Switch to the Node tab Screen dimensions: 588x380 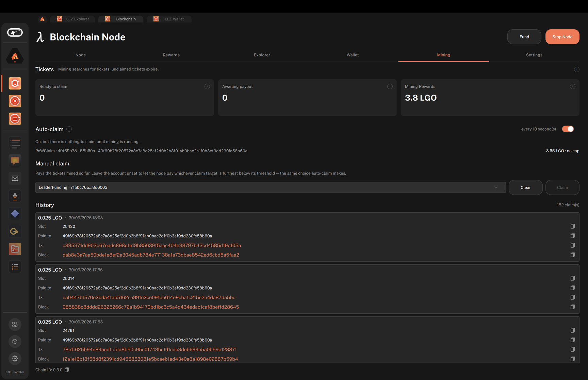tap(81, 55)
